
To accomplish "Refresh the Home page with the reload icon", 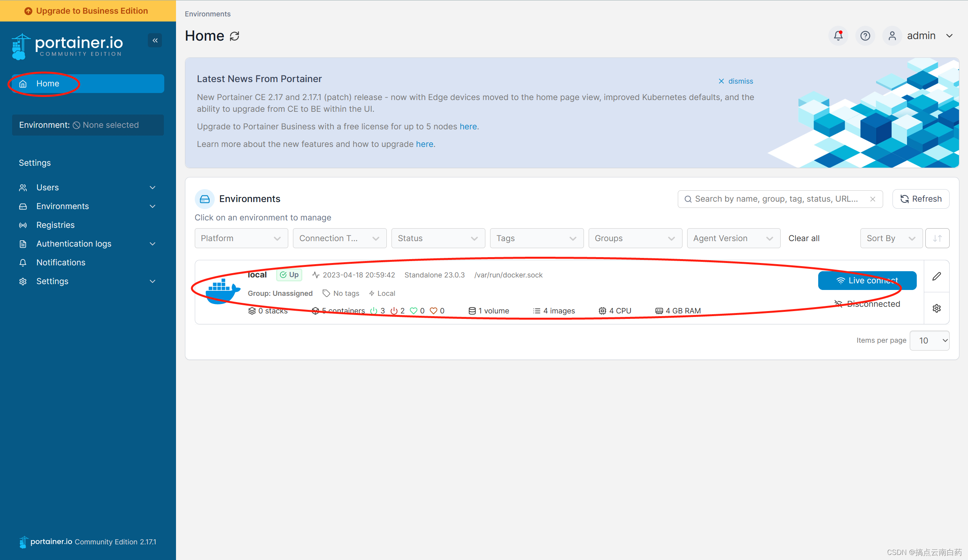I will [234, 36].
